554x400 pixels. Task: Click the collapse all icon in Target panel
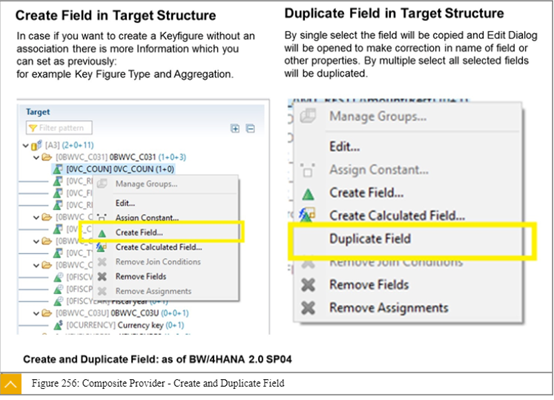(250, 128)
